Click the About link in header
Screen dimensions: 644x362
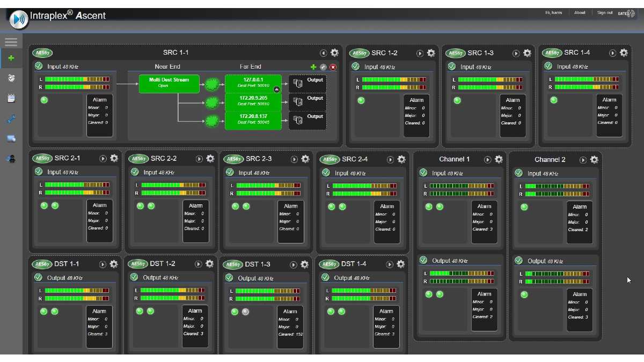click(580, 13)
